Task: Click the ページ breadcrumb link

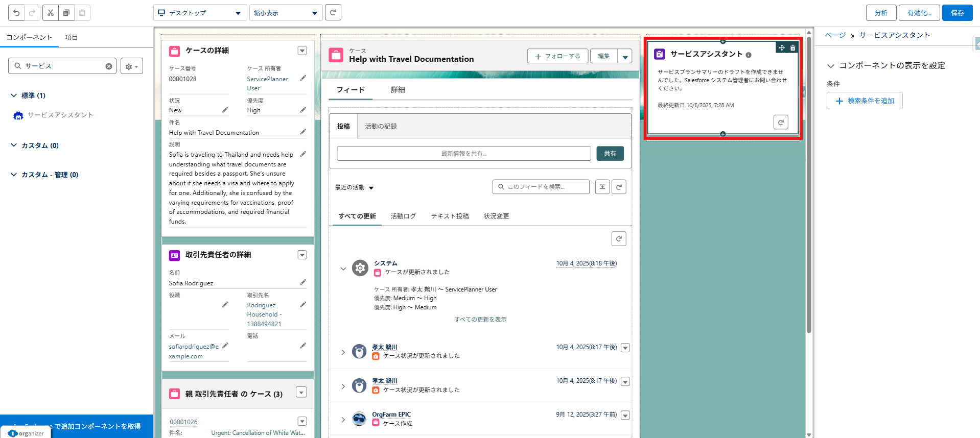Action: pyautogui.click(x=835, y=35)
